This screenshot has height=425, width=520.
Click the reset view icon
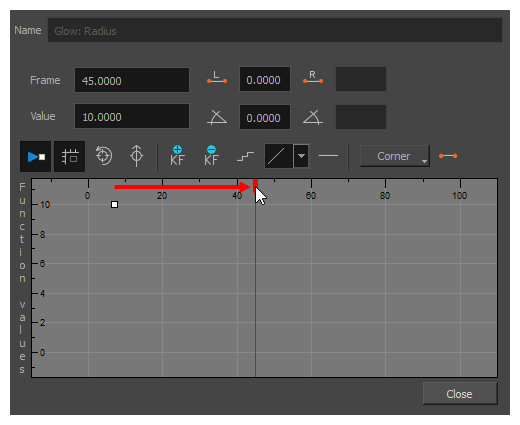[x=104, y=156]
